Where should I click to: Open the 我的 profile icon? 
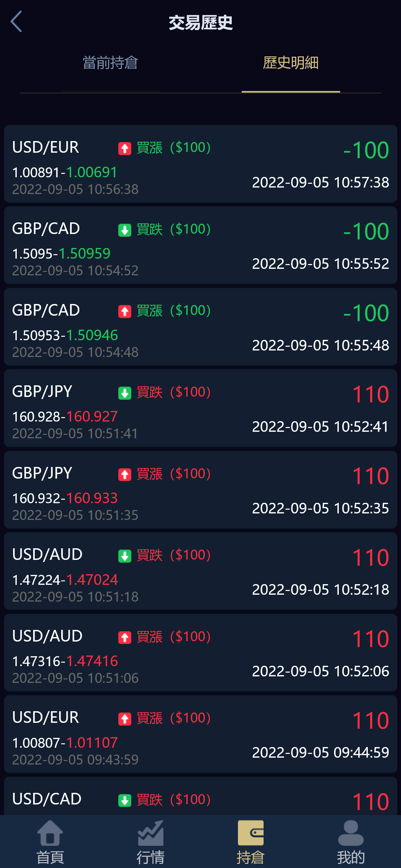tap(351, 833)
